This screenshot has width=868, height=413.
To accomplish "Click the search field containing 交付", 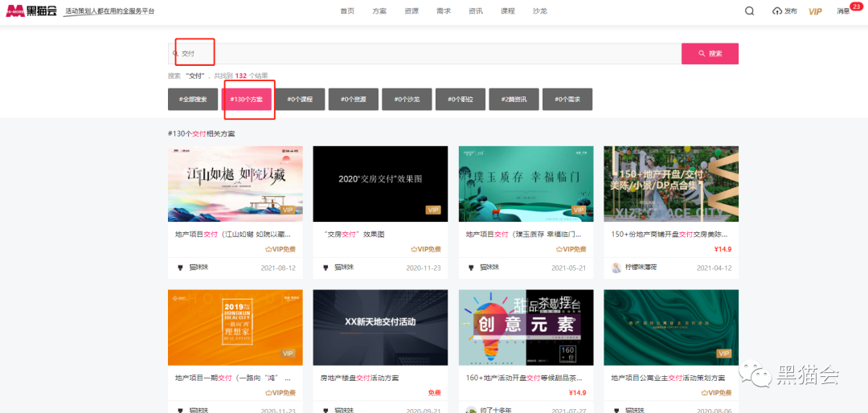I will click(424, 54).
